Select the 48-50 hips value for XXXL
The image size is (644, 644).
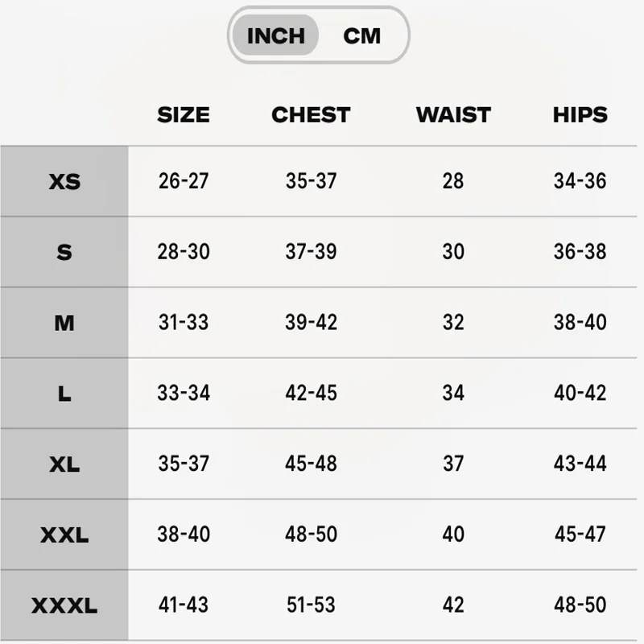580,605
